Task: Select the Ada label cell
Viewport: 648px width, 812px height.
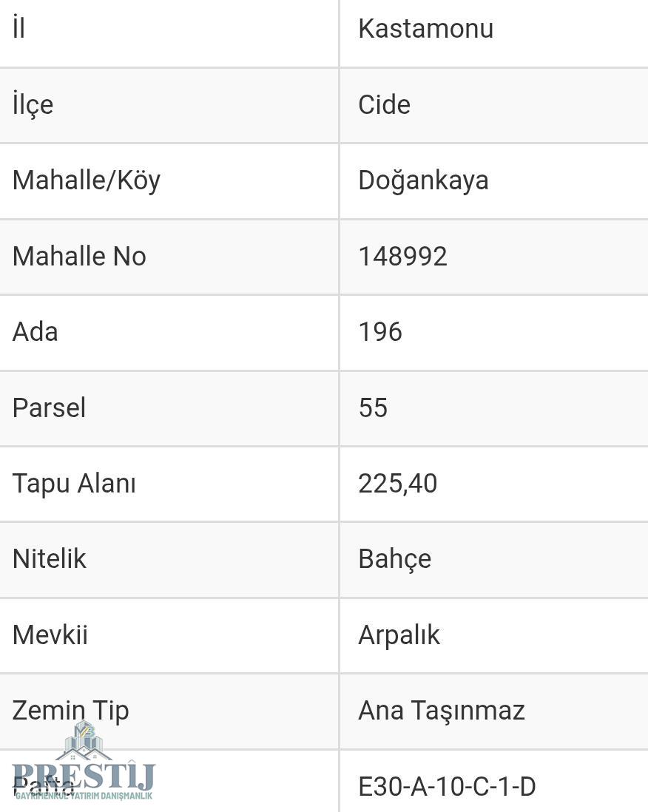Action: point(36,332)
